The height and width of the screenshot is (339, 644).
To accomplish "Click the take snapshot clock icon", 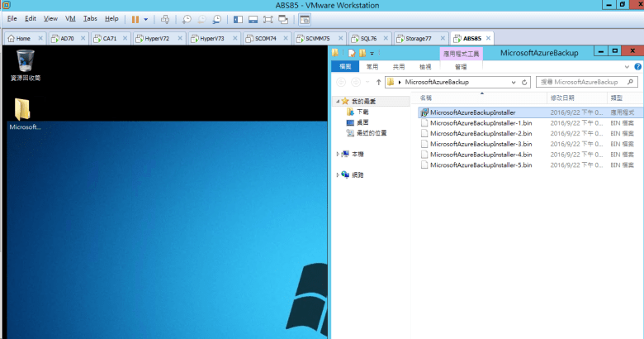I will click(187, 18).
